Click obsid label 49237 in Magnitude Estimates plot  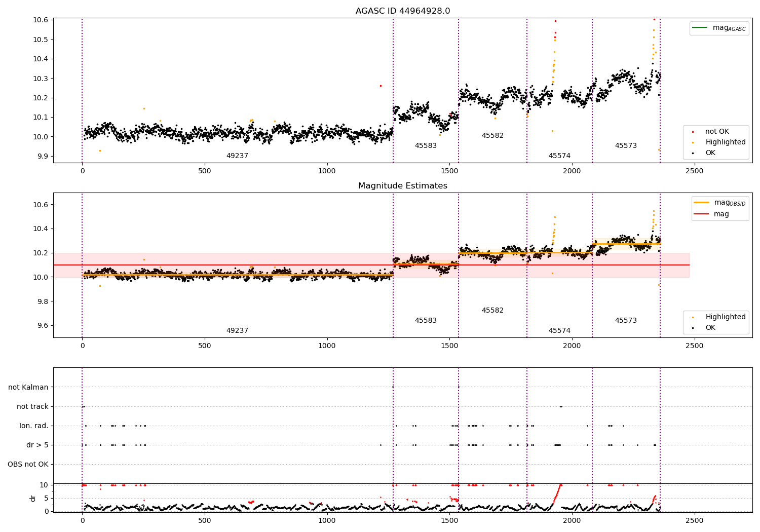click(237, 331)
